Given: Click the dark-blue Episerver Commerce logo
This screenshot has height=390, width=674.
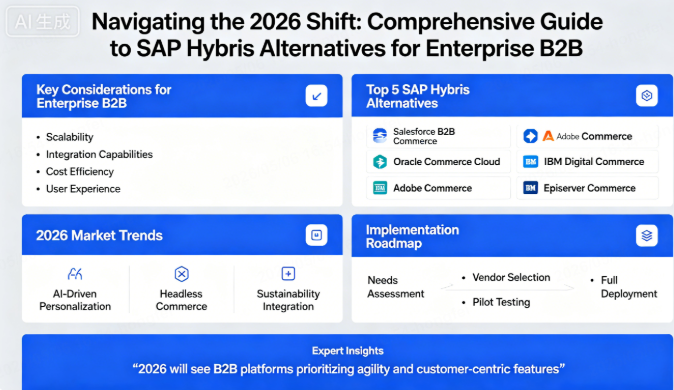Looking at the screenshot, I should click(530, 188).
